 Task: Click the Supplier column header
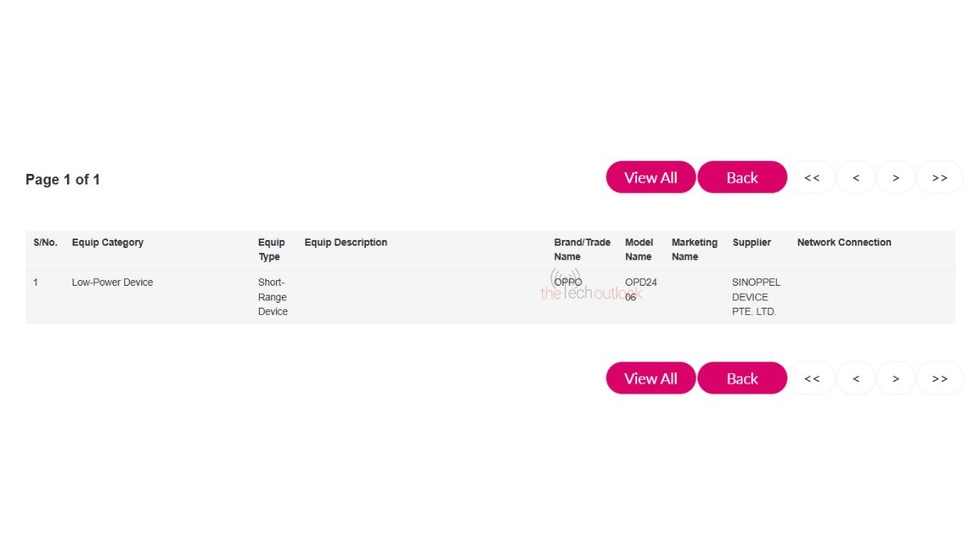coord(751,242)
